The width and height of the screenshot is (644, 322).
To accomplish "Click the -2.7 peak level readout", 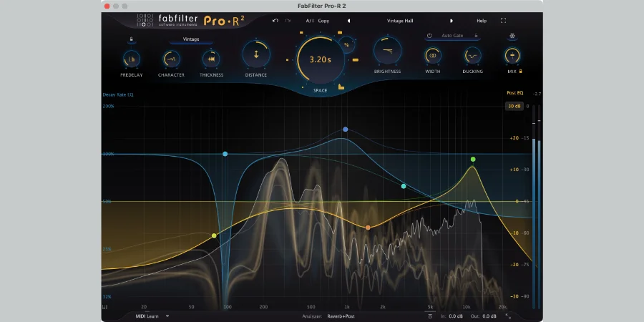I will click(537, 94).
